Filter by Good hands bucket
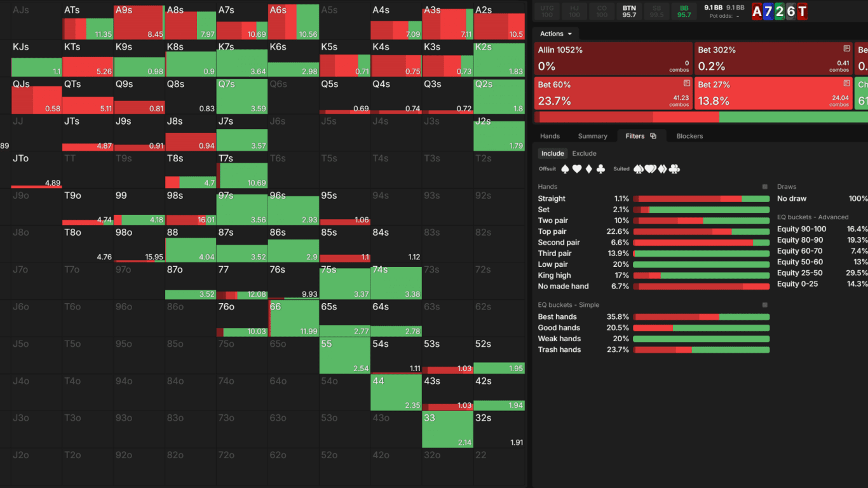868x488 pixels. 653,328
